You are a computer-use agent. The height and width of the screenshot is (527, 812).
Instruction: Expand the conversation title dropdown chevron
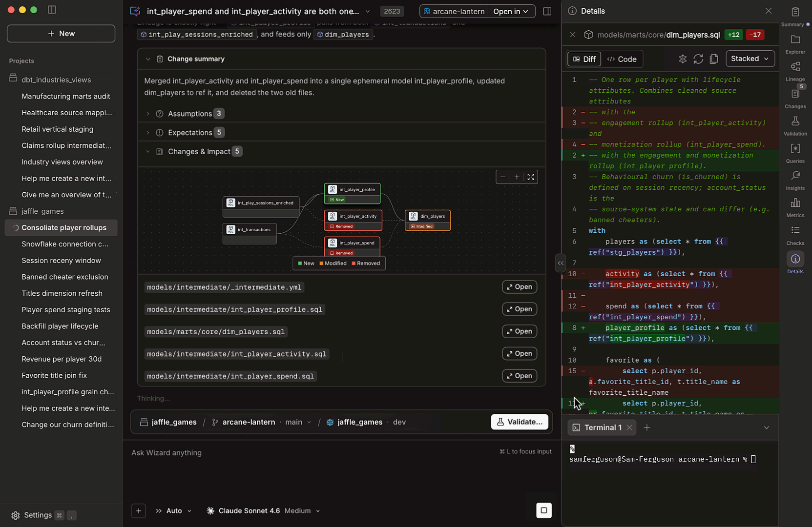coord(368,11)
